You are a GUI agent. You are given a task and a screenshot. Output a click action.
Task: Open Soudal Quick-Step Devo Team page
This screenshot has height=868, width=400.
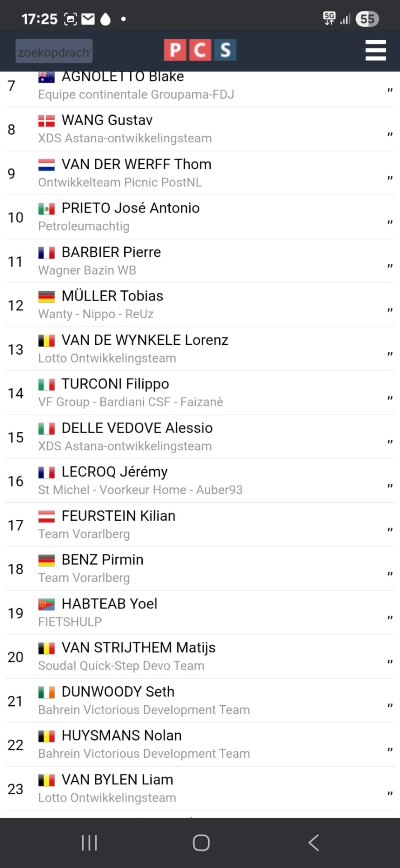[x=121, y=666]
